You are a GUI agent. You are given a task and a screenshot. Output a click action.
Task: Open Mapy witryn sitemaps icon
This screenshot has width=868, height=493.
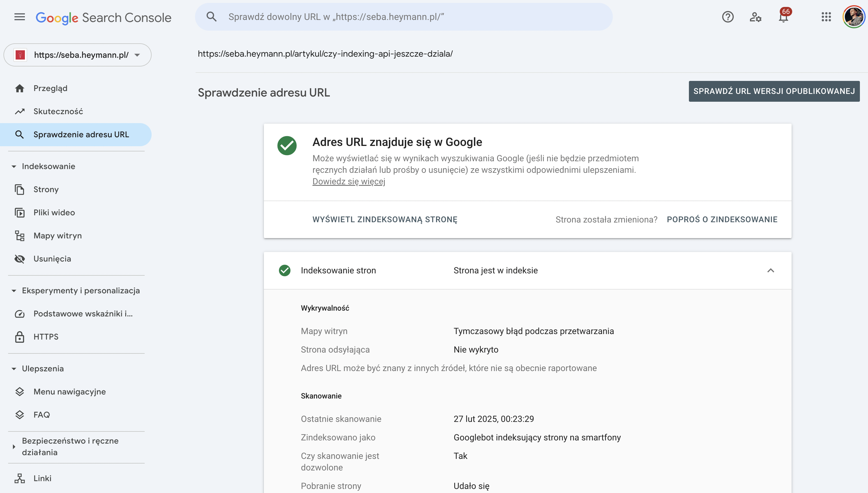tap(20, 236)
